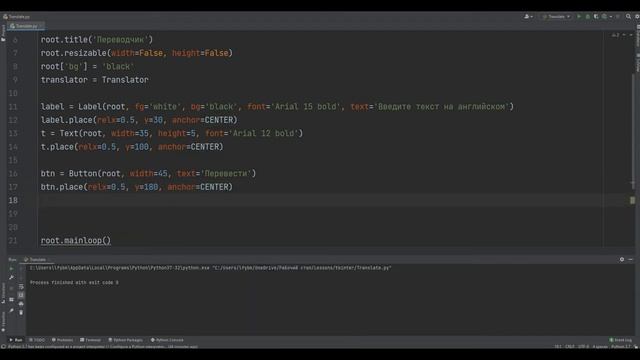The width and height of the screenshot is (640, 360).
Task: Open the Terminal tool window
Action: [x=91, y=340]
